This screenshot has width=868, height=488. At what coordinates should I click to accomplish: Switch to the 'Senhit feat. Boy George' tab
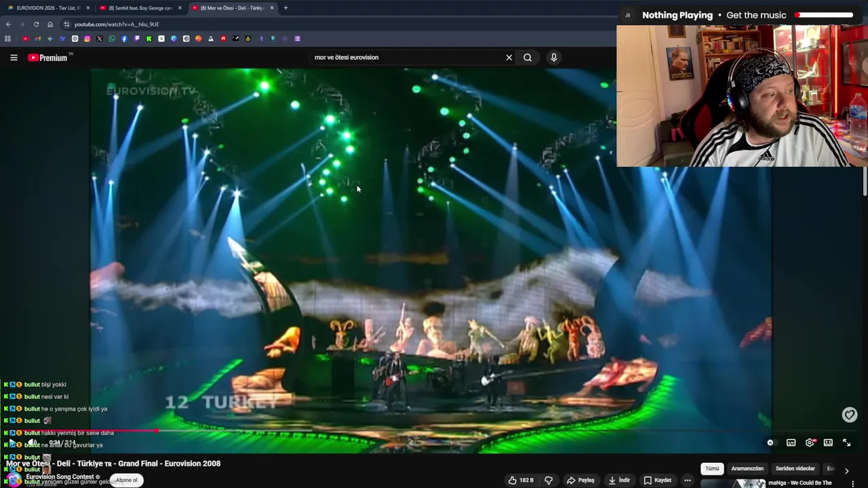click(141, 8)
